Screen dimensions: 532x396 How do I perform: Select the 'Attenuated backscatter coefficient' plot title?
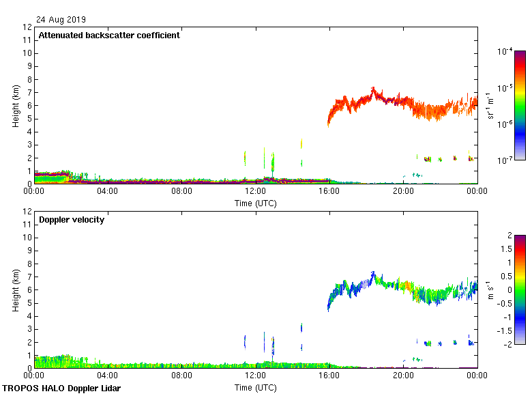(x=109, y=36)
